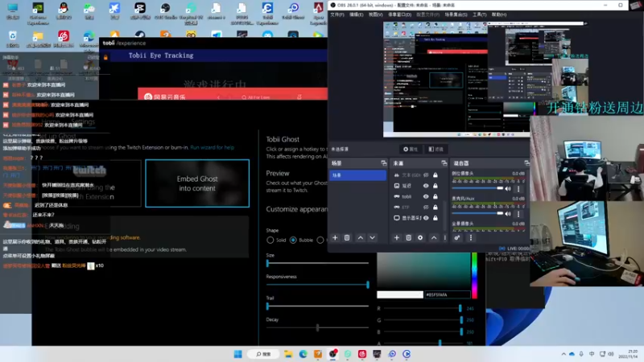Click the lock icon on the text GDI source
The width and height of the screenshot is (644, 362).
click(x=436, y=175)
